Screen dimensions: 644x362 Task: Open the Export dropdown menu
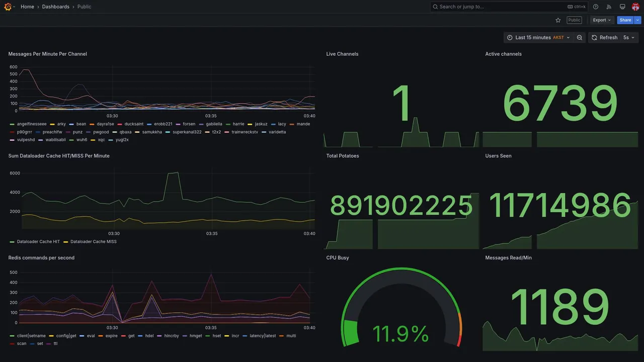point(602,20)
